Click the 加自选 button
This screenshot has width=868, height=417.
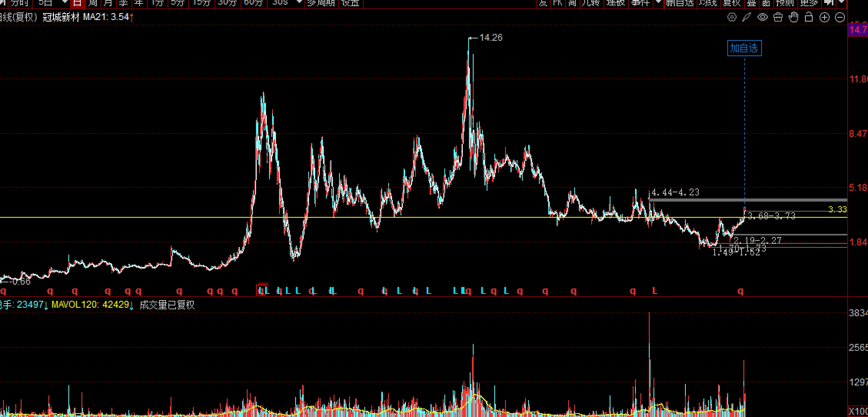[x=744, y=48]
